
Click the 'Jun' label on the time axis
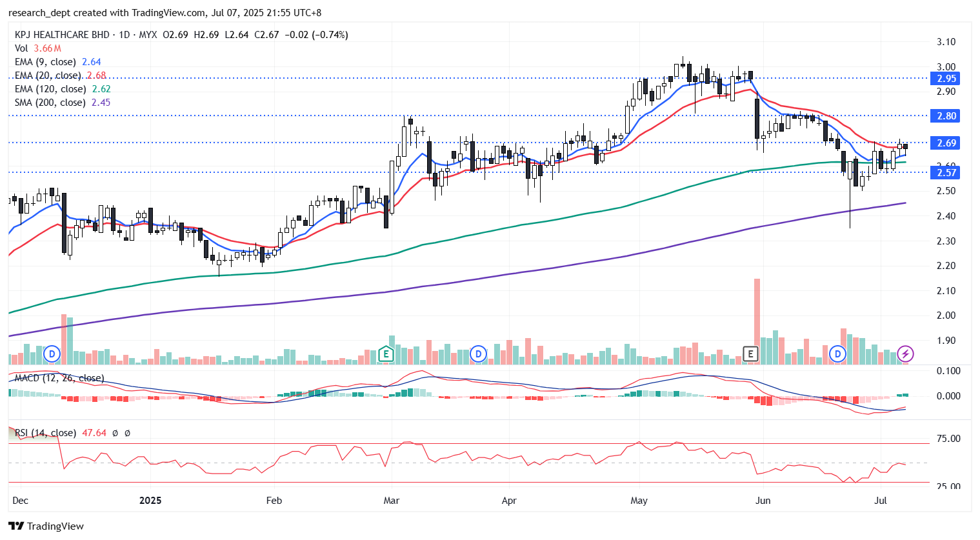click(x=763, y=501)
